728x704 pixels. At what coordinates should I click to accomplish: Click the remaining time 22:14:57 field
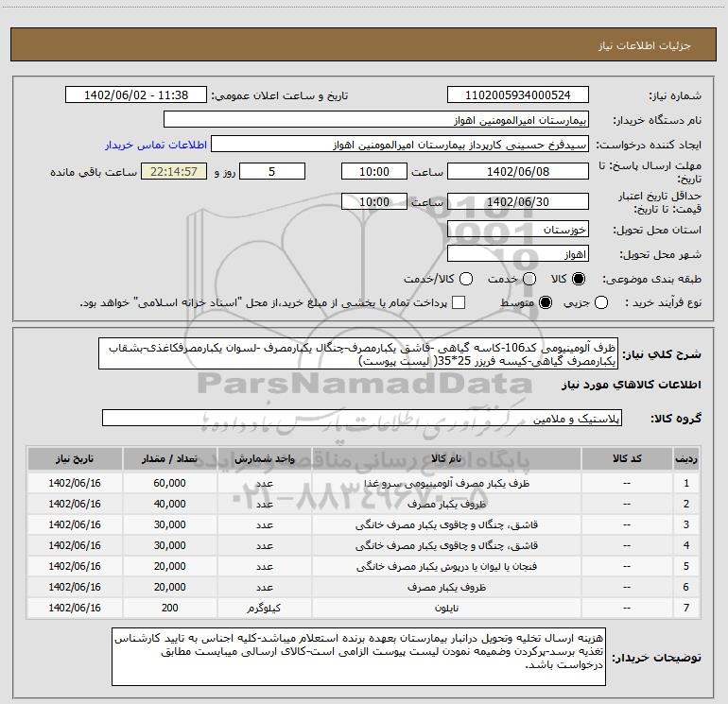[x=174, y=171]
